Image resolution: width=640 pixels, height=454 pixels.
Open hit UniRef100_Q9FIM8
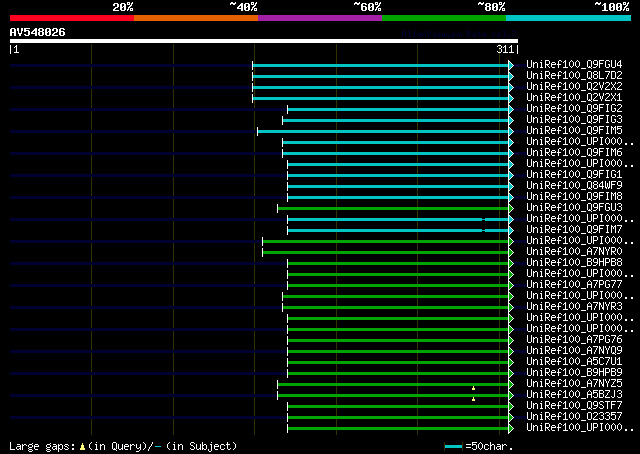(574, 196)
